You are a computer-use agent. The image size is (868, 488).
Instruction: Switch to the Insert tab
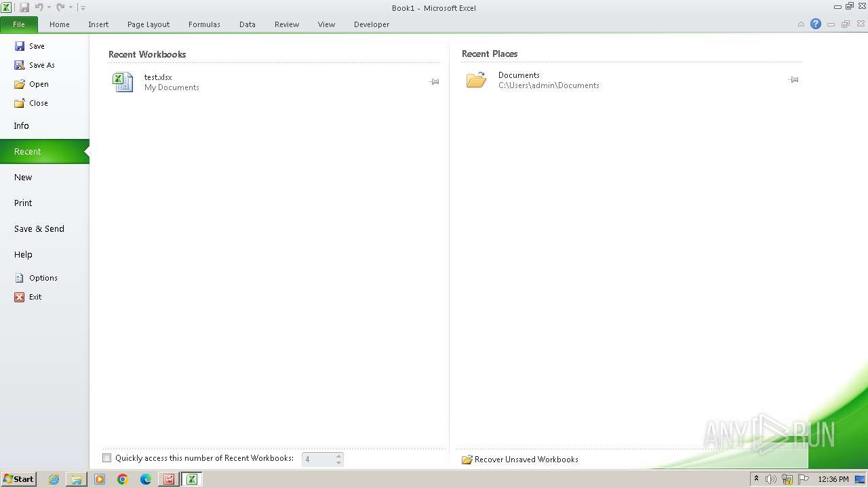click(x=98, y=24)
